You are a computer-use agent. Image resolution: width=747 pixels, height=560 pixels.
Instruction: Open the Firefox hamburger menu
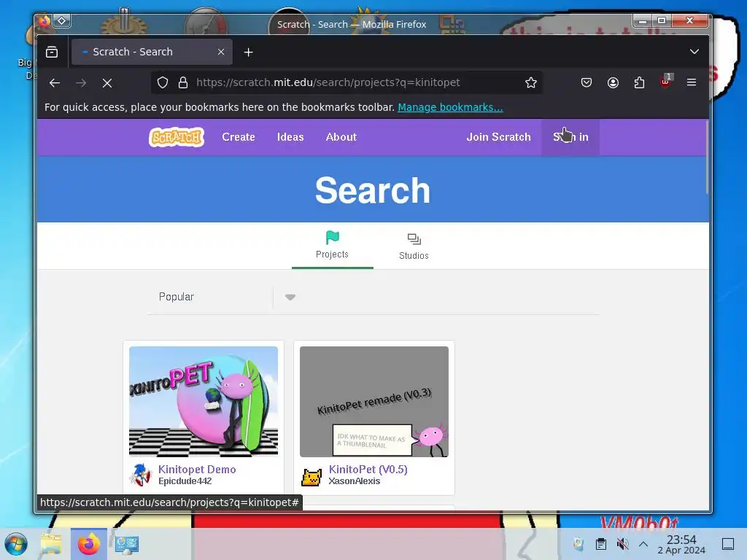tap(692, 82)
